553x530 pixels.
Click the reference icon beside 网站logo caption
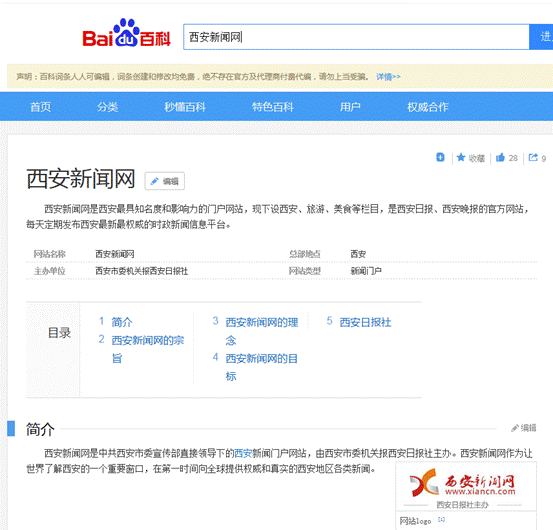click(x=442, y=519)
